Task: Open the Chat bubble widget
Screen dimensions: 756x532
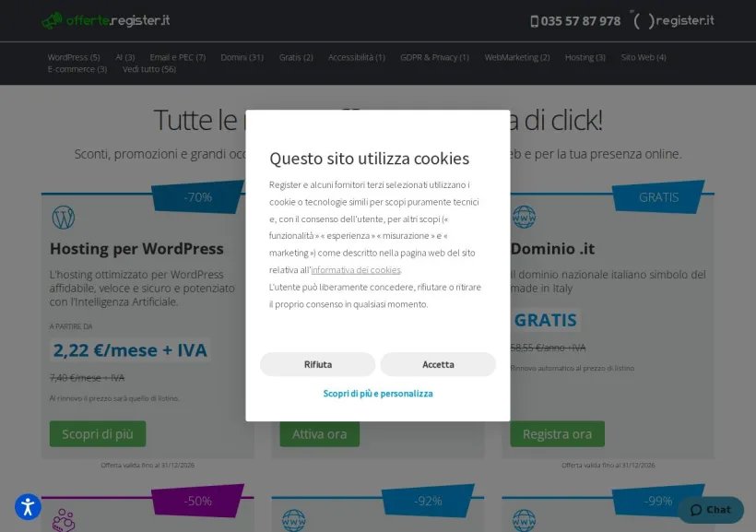Action: pyautogui.click(x=711, y=510)
